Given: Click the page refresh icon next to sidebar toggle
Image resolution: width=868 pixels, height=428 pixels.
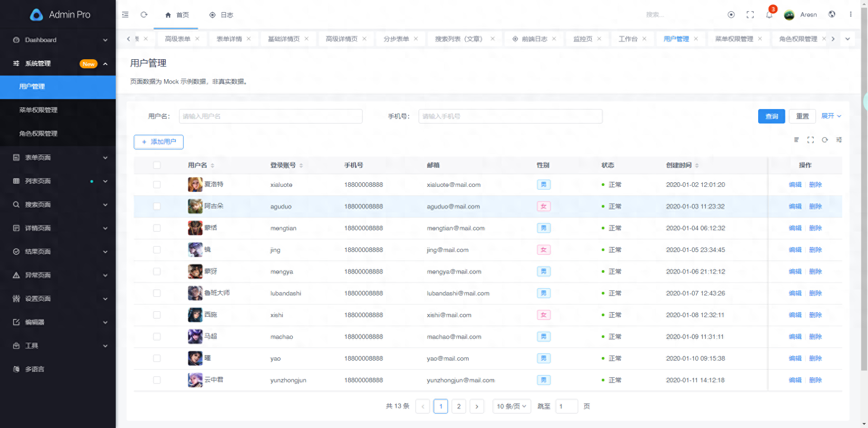Looking at the screenshot, I should pyautogui.click(x=144, y=14).
